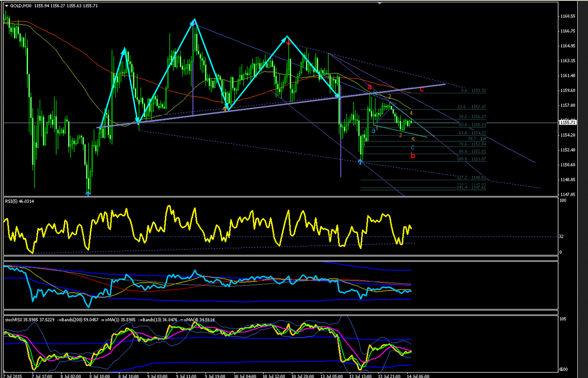Click the '9 Jul 11:00' time axis label
The image size is (588, 378).
pyautogui.click(x=186, y=375)
